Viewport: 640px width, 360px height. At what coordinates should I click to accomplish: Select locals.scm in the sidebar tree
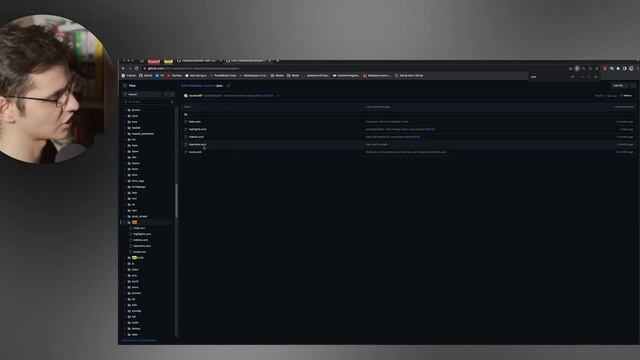tap(140, 252)
